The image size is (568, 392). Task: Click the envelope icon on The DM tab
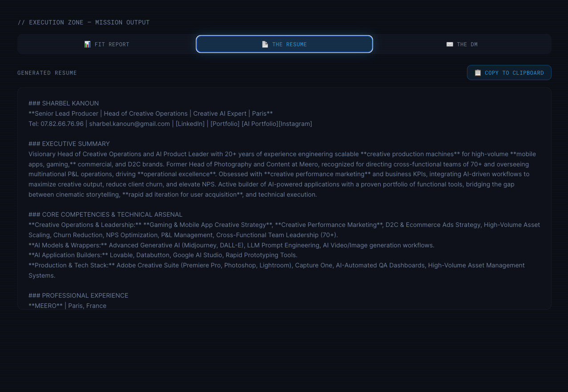click(450, 44)
